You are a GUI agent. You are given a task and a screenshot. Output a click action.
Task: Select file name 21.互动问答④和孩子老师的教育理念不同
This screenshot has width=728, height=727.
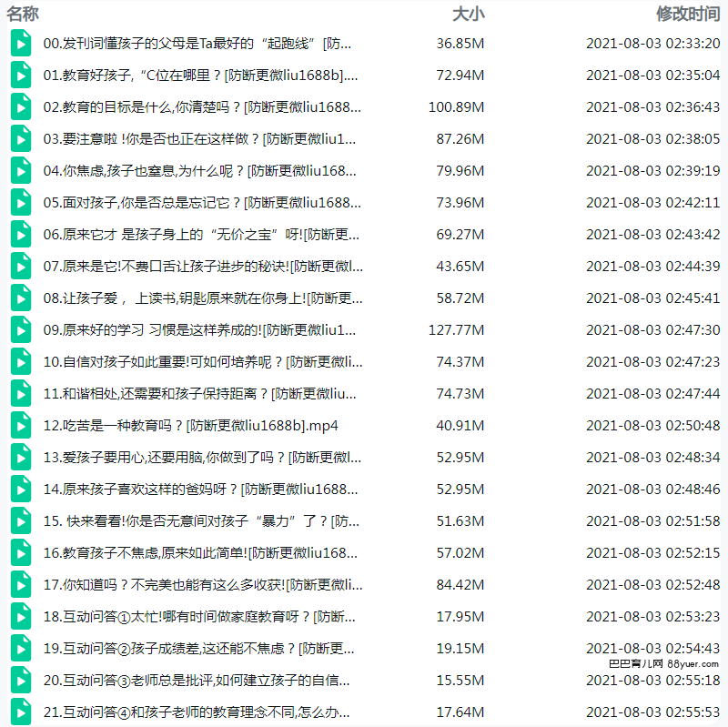coord(197,712)
